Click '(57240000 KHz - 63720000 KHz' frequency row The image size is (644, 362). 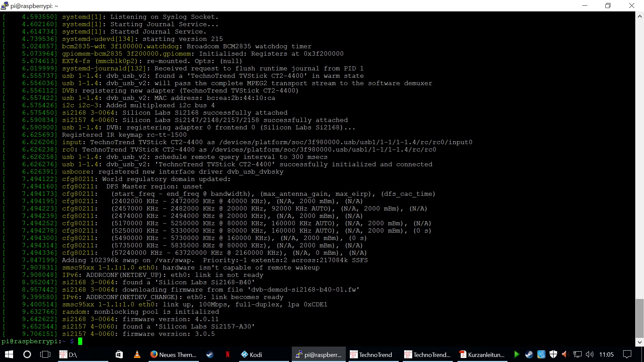point(239,253)
